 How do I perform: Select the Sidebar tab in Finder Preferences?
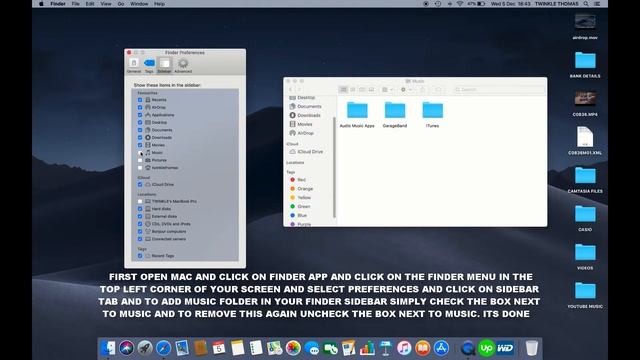(x=164, y=65)
